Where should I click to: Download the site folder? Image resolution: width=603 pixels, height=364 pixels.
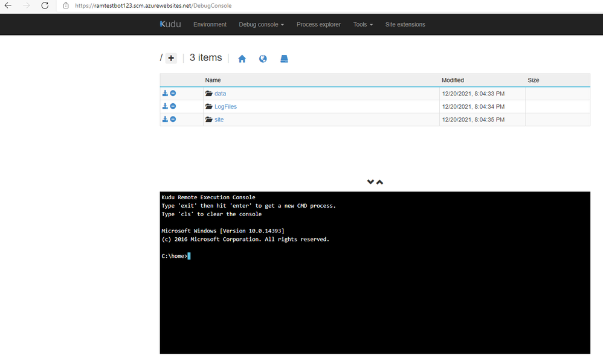coord(165,120)
